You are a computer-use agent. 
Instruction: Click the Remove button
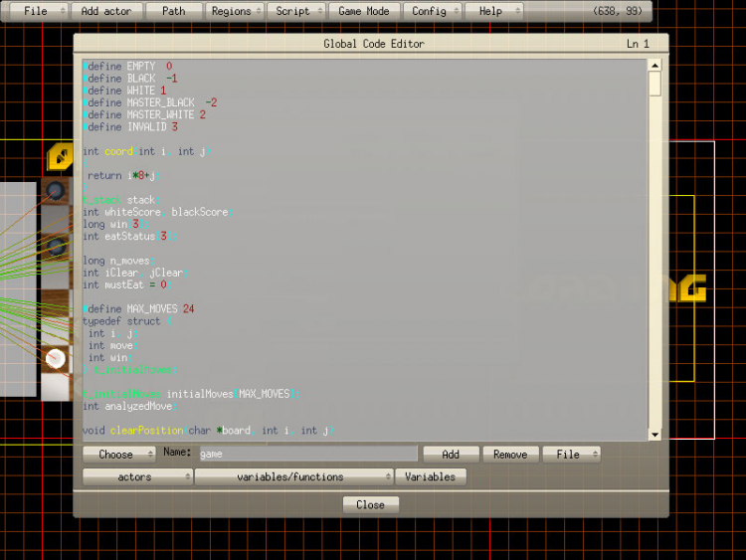[x=510, y=455]
